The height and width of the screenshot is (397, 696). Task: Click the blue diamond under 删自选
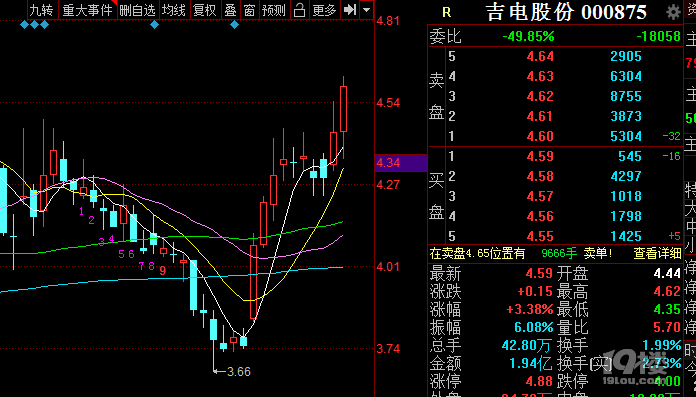[154, 25]
